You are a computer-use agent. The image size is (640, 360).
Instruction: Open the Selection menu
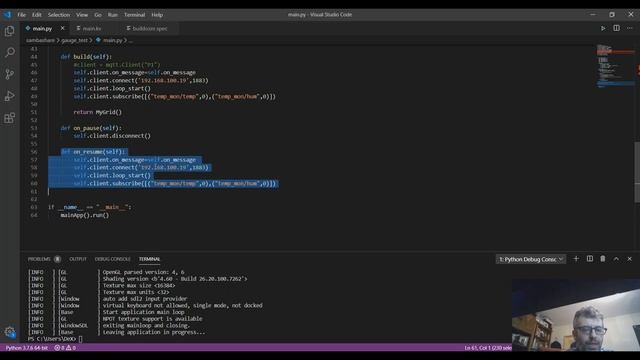tap(59, 15)
